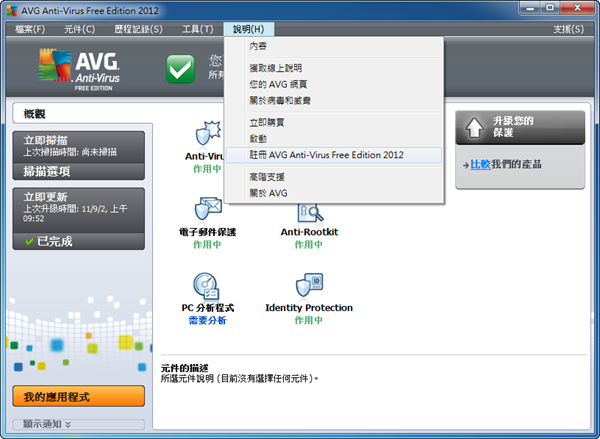Open the Anti-Rootkit magnifier icon
This screenshot has height=439, width=600.
(310, 213)
